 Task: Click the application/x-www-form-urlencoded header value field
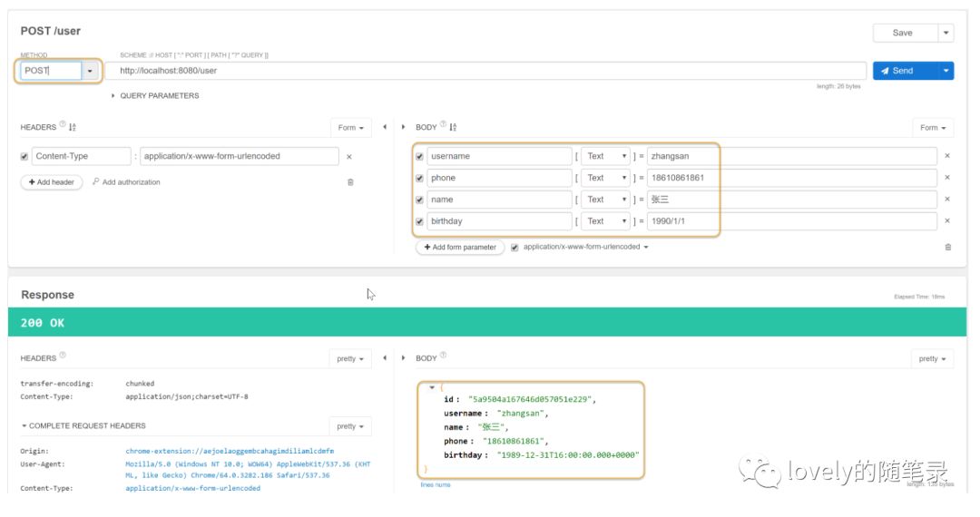point(240,156)
